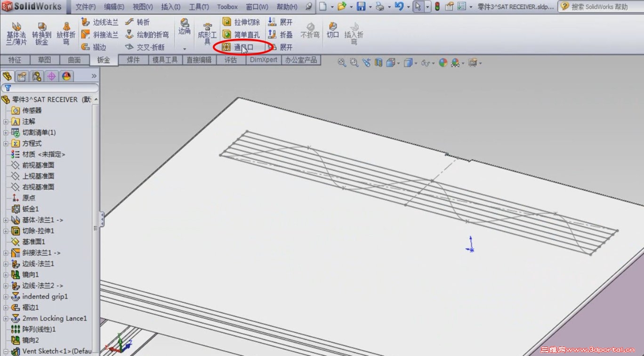Image resolution: width=644 pixels, height=356 pixels.
Task: Click the feature tree filter field
Action: pyautogui.click(x=50, y=88)
